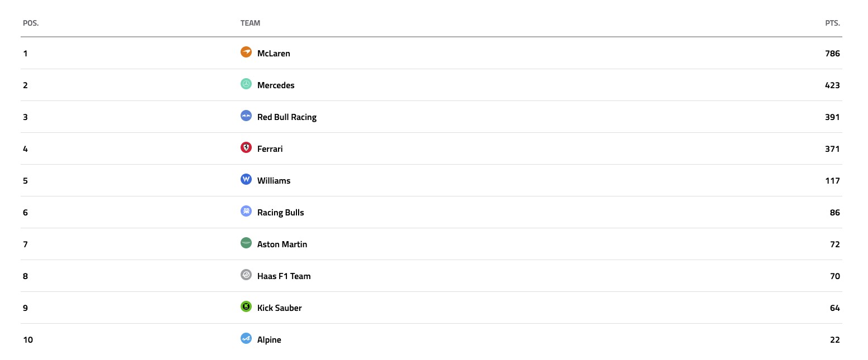The width and height of the screenshot is (868, 360).
Task: Click McLaren's 786 points value
Action: pos(832,54)
